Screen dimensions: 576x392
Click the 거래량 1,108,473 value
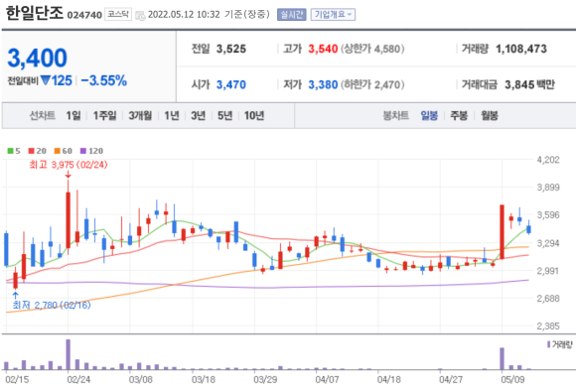pyautogui.click(x=521, y=49)
